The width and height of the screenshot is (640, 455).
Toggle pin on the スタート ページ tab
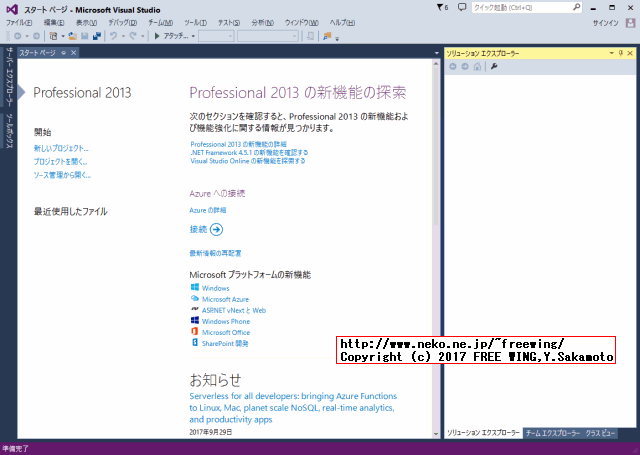[63, 53]
